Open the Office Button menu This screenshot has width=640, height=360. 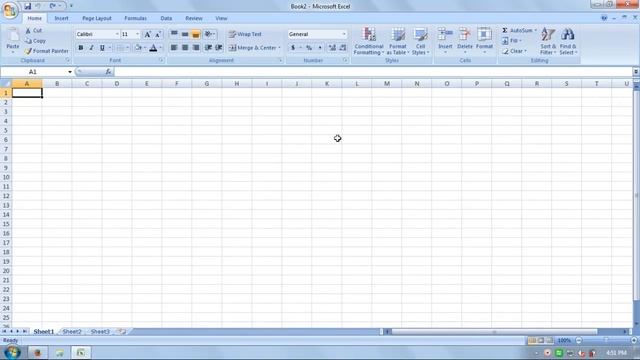click(x=10, y=10)
